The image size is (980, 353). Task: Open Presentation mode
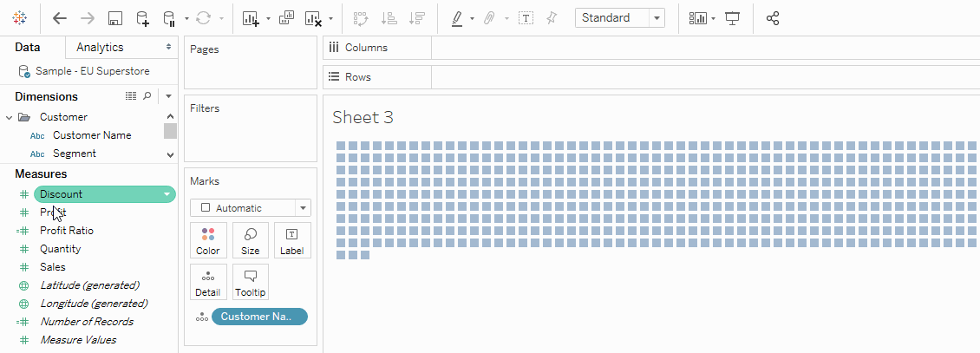(733, 18)
